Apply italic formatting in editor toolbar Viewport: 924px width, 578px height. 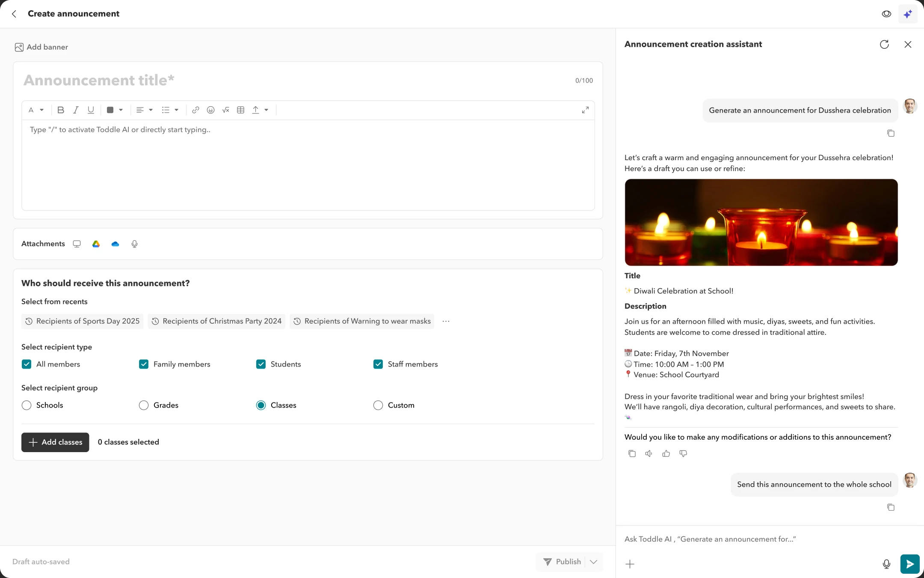76,110
